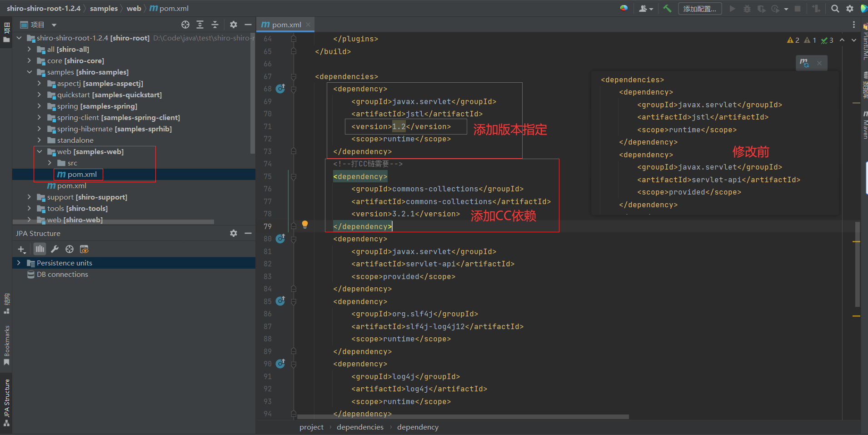Click dependency gutter icon on line 90
Screen dimensions: 868x435
280,364
